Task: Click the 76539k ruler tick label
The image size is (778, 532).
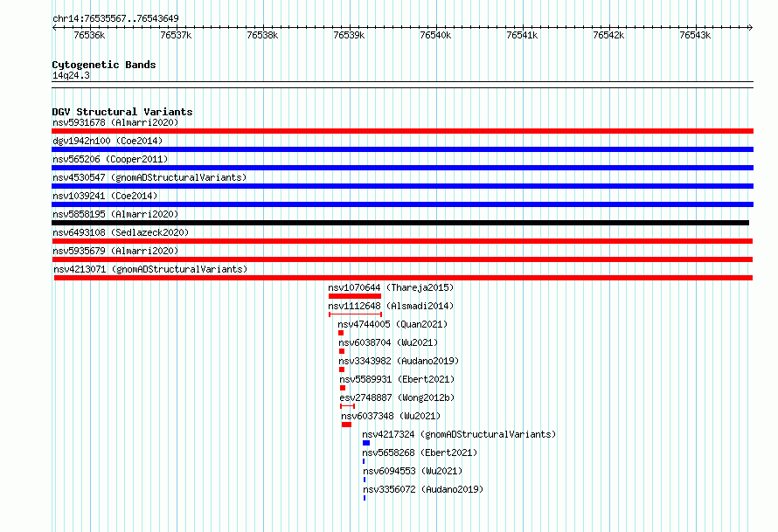Action: point(350,35)
